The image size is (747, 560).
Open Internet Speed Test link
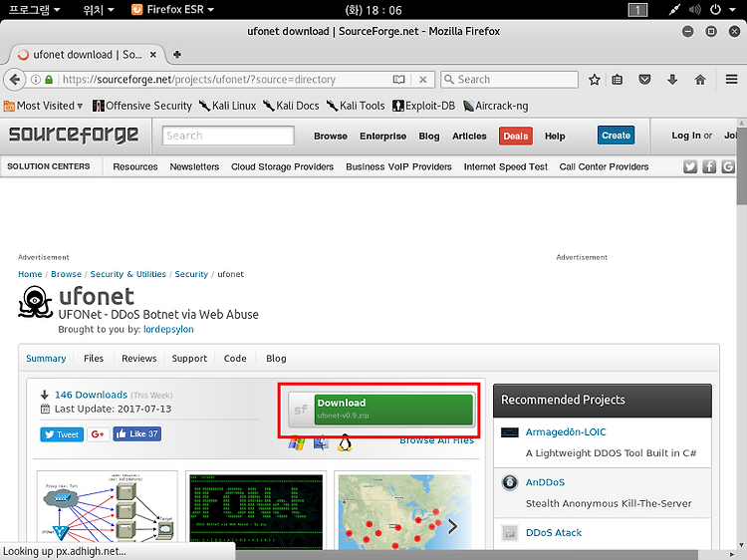click(505, 166)
